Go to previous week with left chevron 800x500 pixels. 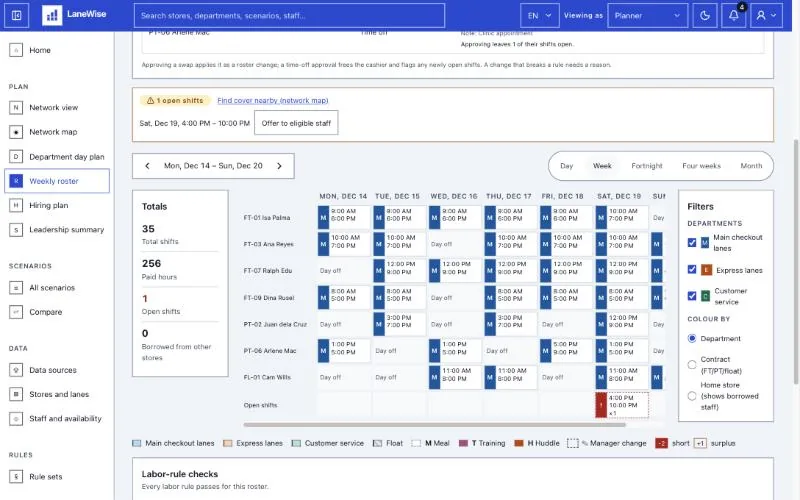[x=147, y=166]
